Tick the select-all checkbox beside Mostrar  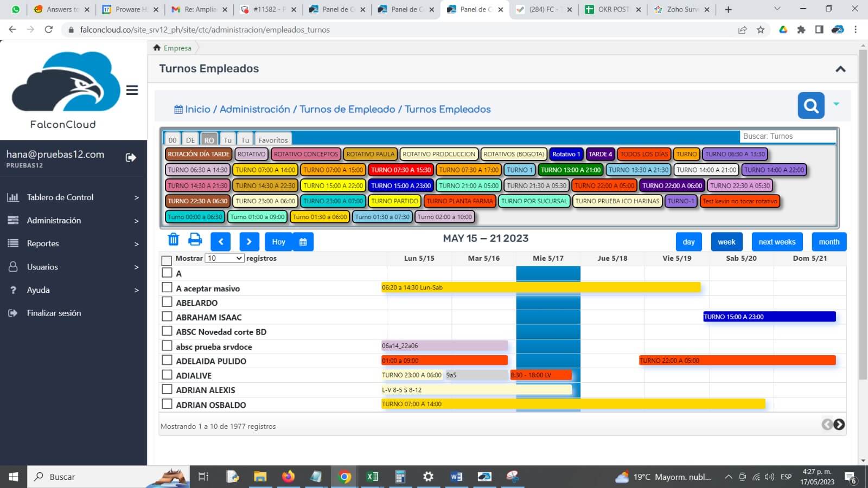[x=167, y=260]
